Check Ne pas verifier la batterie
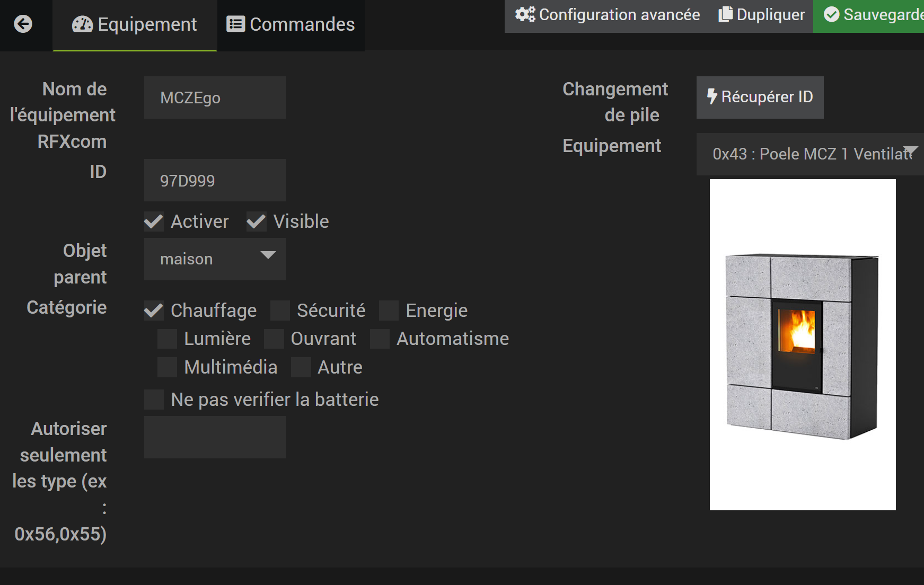924x585 pixels. (x=154, y=400)
